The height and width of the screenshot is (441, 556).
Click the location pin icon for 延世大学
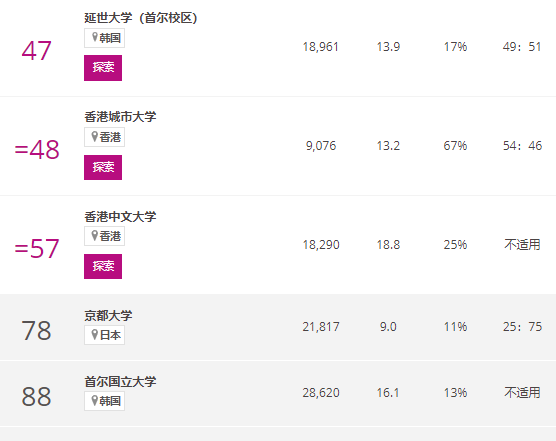tap(95, 37)
